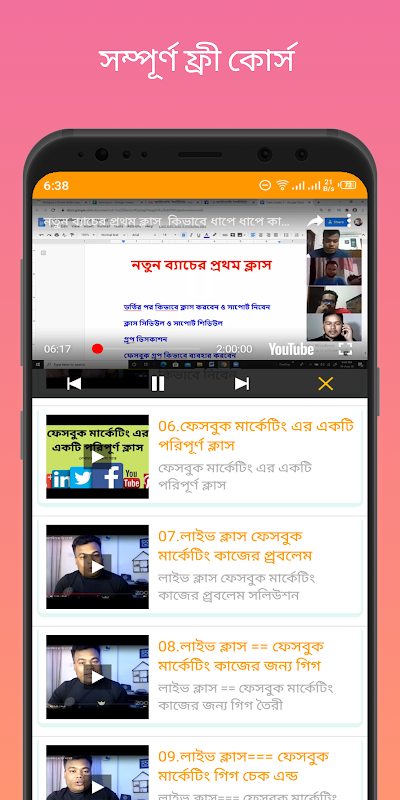Screen dimensions: 400x800
Task: Open title "06.ফেসবুক মার্কেটিং এর একটি পরিপূর্ণ ক্লাস"
Action: pyautogui.click(x=256, y=435)
